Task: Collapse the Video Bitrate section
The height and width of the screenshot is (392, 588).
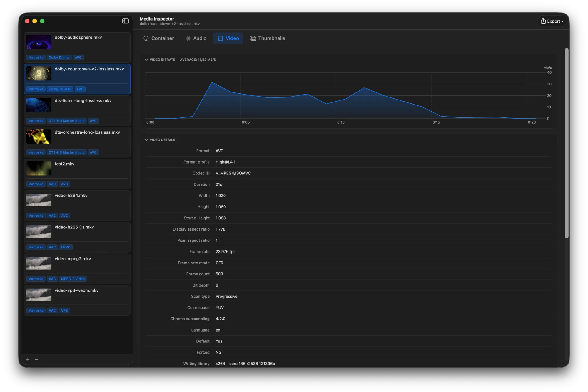Action: 146,60
